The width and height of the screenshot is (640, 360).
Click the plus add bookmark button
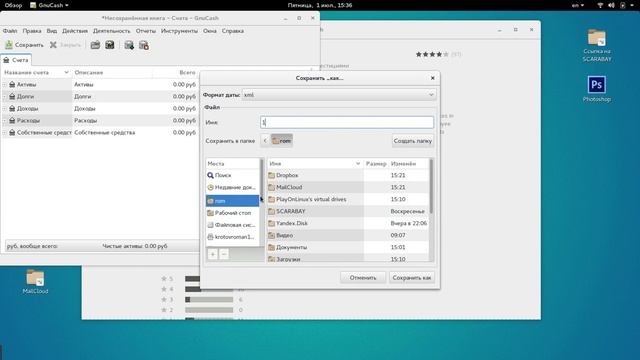[x=213, y=254]
